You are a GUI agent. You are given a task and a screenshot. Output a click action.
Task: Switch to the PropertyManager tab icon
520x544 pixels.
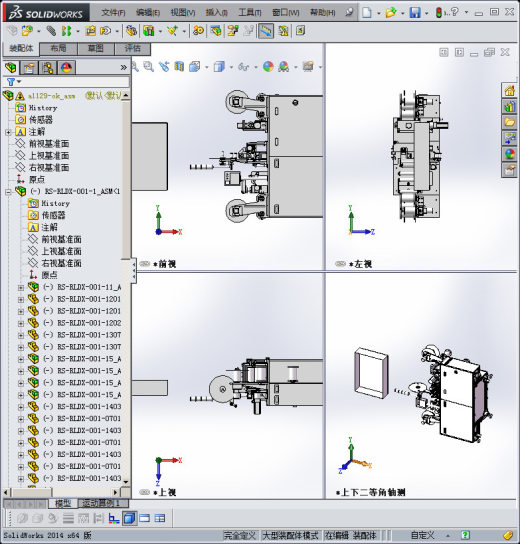click(29, 67)
